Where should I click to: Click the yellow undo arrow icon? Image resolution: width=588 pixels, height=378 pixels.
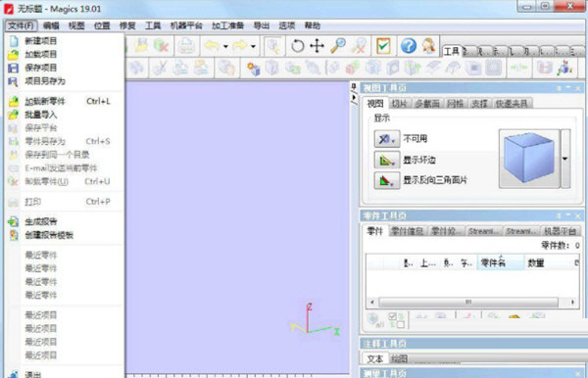213,46
